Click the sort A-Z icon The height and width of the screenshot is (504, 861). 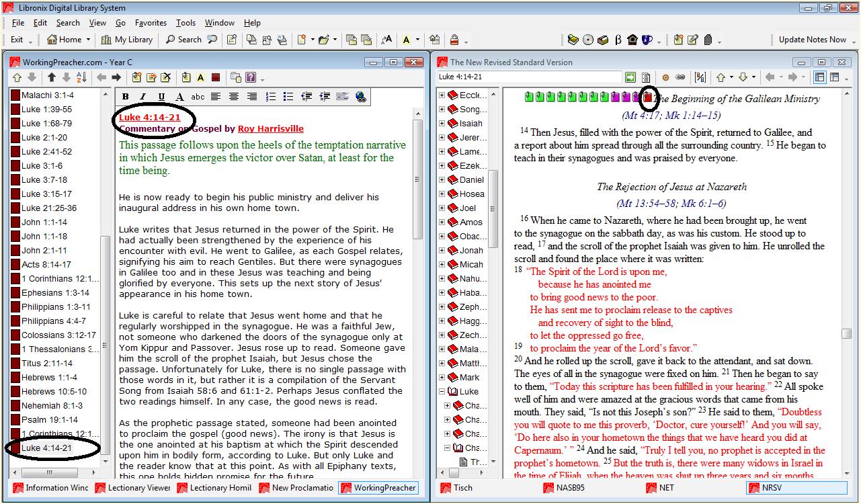(x=81, y=77)
